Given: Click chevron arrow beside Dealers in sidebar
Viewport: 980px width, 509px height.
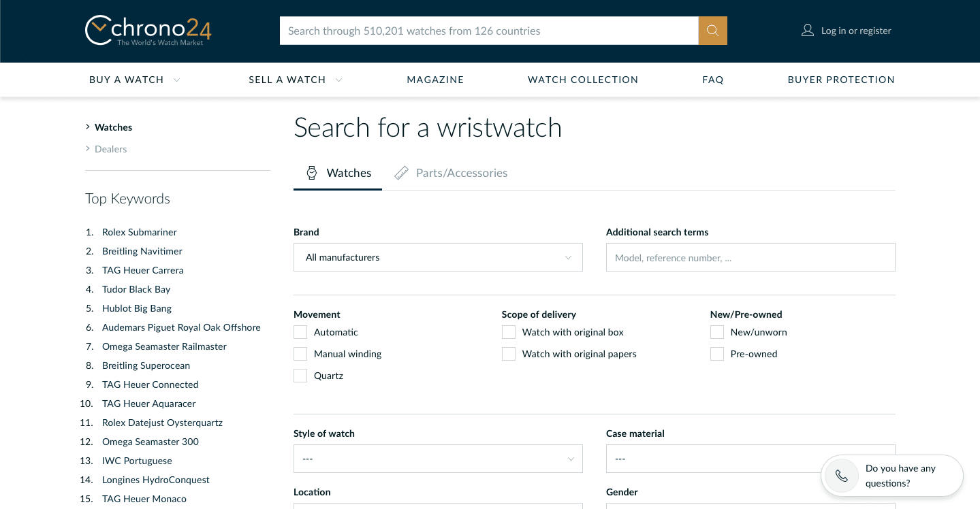Looking at the screenshot, I should (x=88, y=149).
